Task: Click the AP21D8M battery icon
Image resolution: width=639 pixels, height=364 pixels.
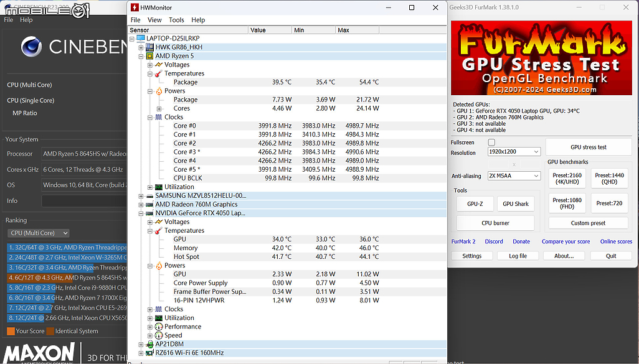Action: (x=149, y=344)
